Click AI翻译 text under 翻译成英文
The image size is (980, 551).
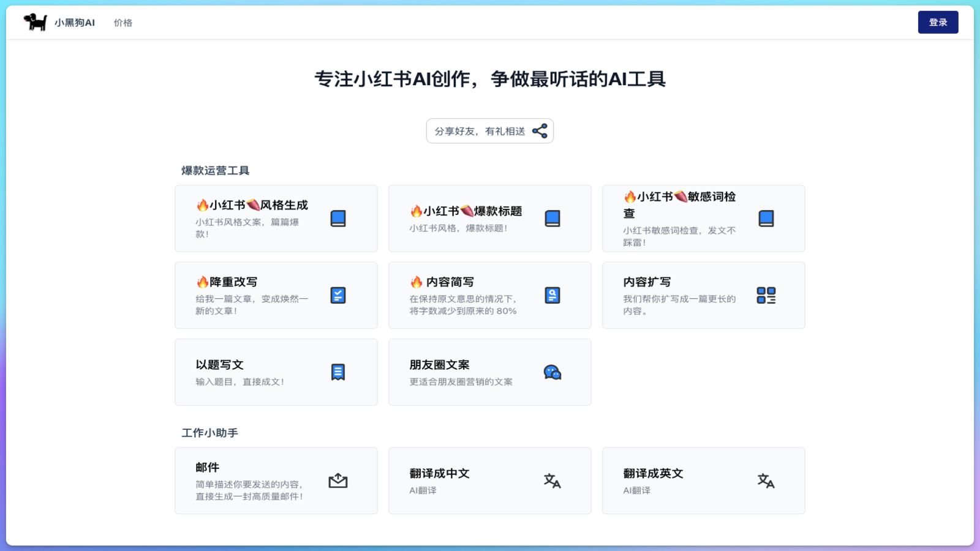(x=637, y=490)
